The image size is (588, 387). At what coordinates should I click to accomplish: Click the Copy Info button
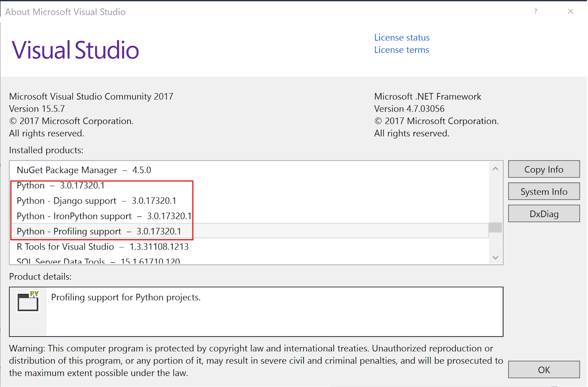pos(544,169)
